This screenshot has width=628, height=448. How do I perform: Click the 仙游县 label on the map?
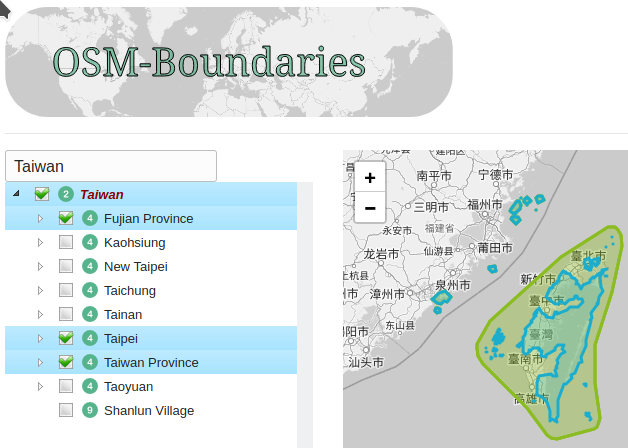[x=438, y=251]
